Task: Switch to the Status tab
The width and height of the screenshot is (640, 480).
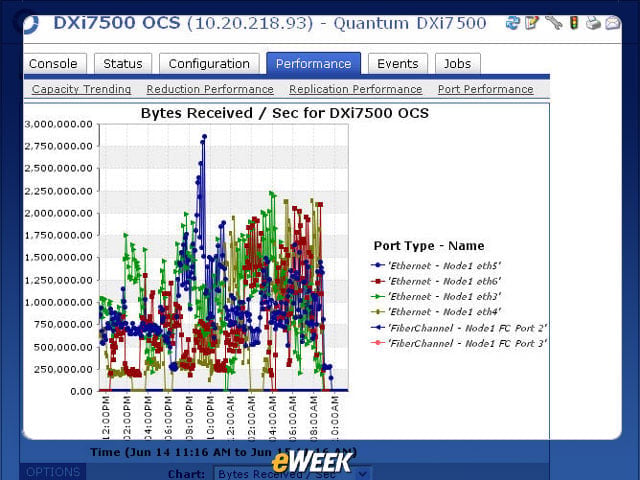Action: [123, 64]
